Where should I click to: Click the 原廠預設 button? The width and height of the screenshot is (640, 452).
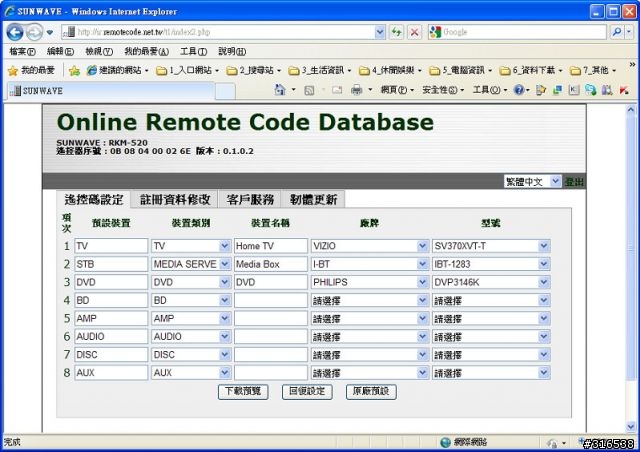[x=371, y=392]
